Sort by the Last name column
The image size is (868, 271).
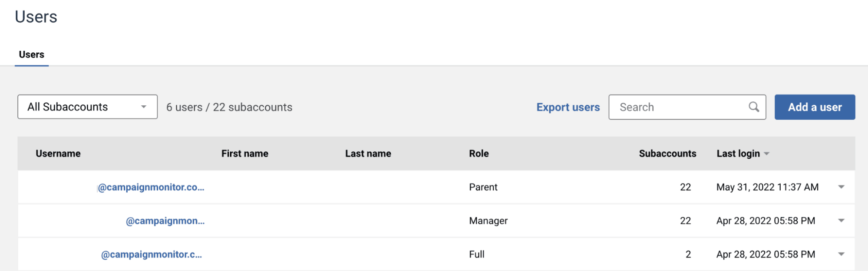tap(368, 153)
